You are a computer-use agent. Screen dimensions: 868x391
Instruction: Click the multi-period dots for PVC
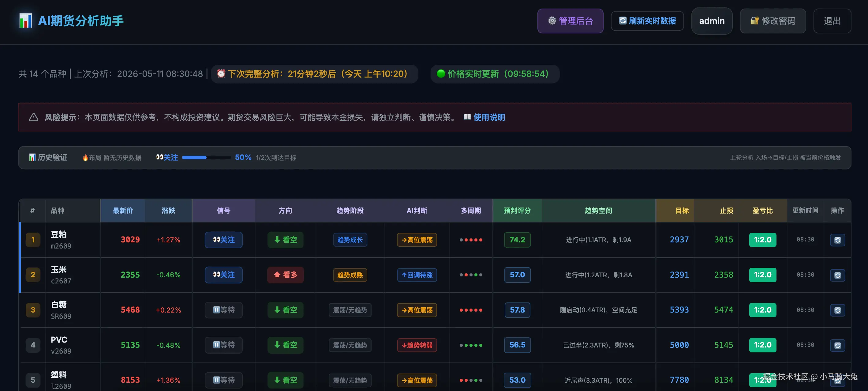pyautogui.click(x=471, y=345)
